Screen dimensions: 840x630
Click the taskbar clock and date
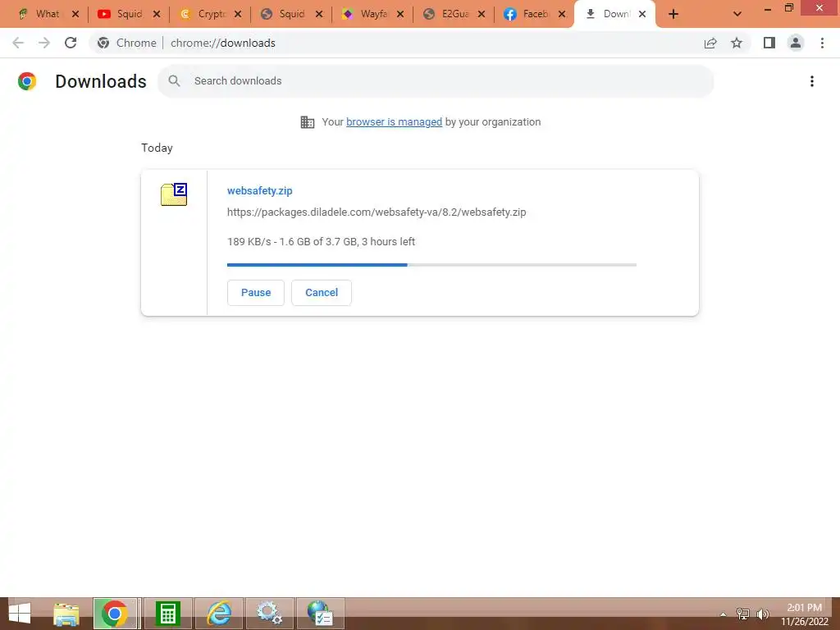coord(804,614)
